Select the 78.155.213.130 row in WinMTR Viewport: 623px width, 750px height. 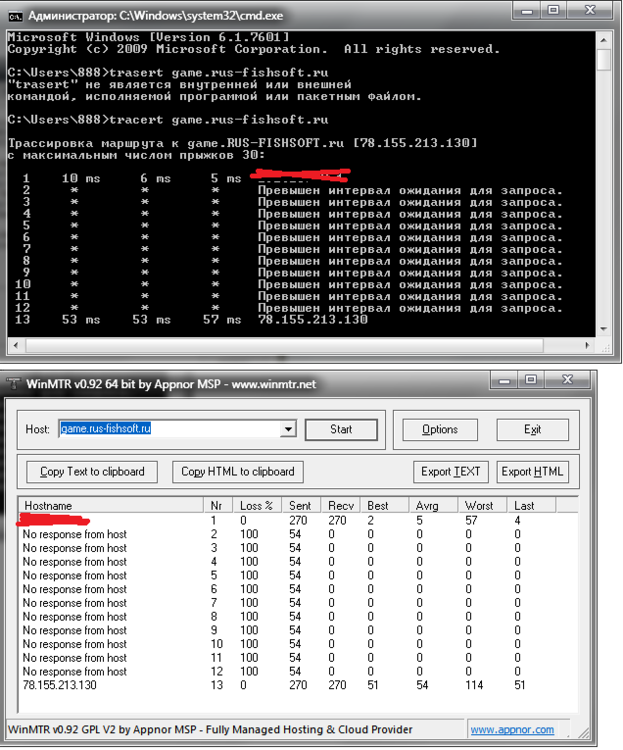click(x=60, y=686)
